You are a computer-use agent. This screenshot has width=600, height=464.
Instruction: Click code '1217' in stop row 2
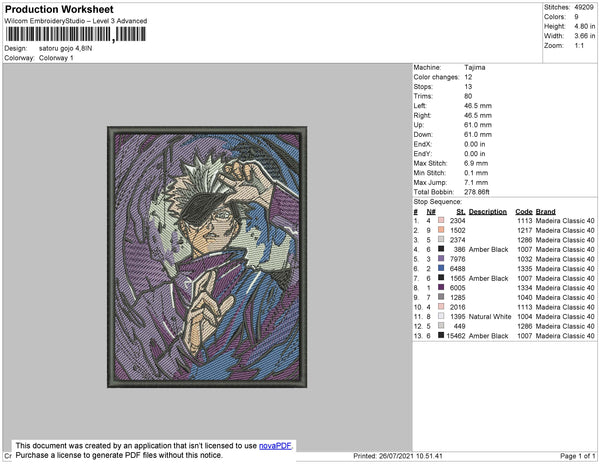pos(525,230)
